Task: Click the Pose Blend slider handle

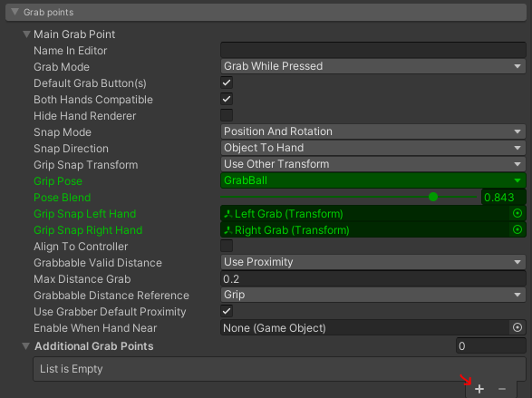Action: pos(433,197)
